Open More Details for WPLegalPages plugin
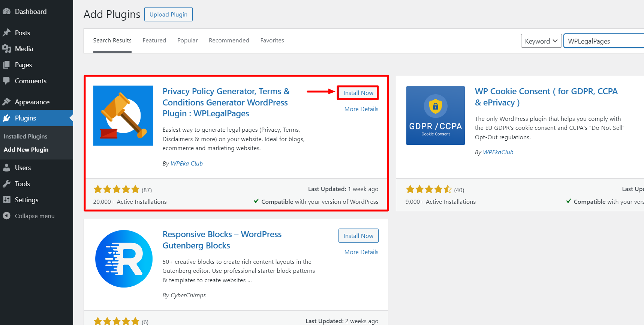 pyautogui.click(x=361, y=109)
